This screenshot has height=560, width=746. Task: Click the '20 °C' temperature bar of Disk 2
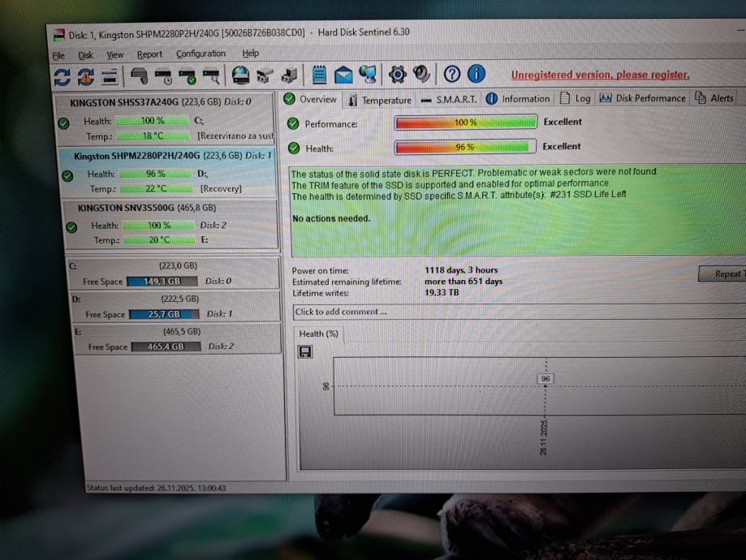(x=159, y=240)
